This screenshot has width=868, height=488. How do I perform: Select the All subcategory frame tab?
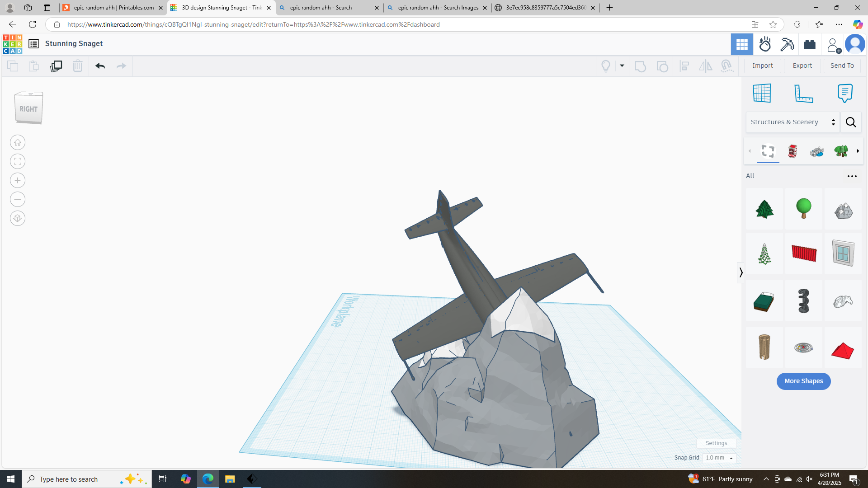768,151
